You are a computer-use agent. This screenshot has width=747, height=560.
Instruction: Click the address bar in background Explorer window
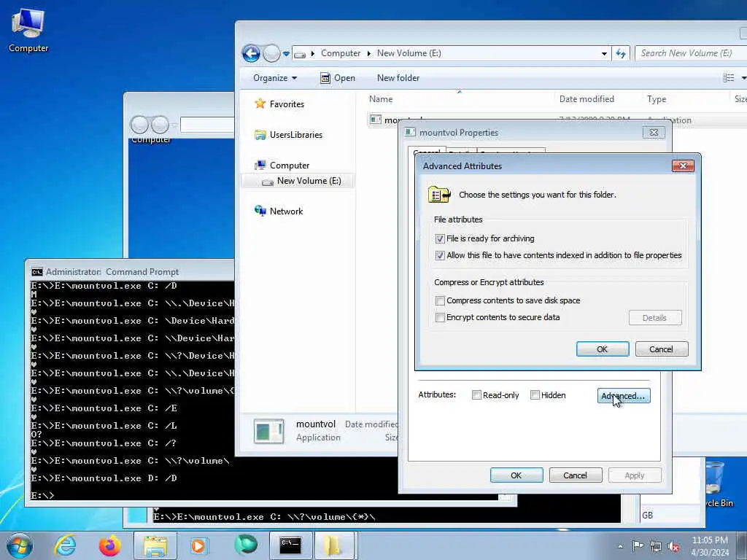(207, 125)
